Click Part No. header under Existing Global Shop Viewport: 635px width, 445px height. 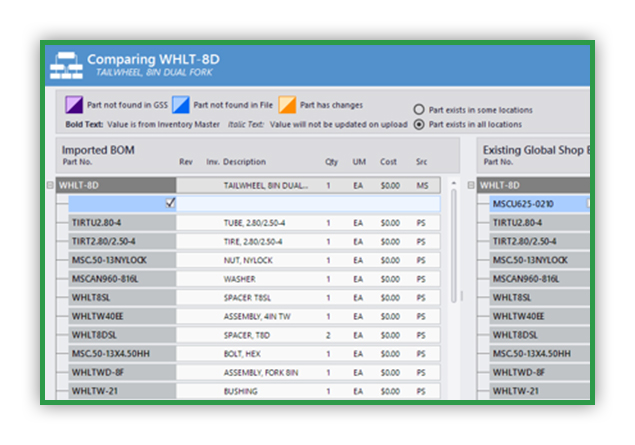click(498, 162)
